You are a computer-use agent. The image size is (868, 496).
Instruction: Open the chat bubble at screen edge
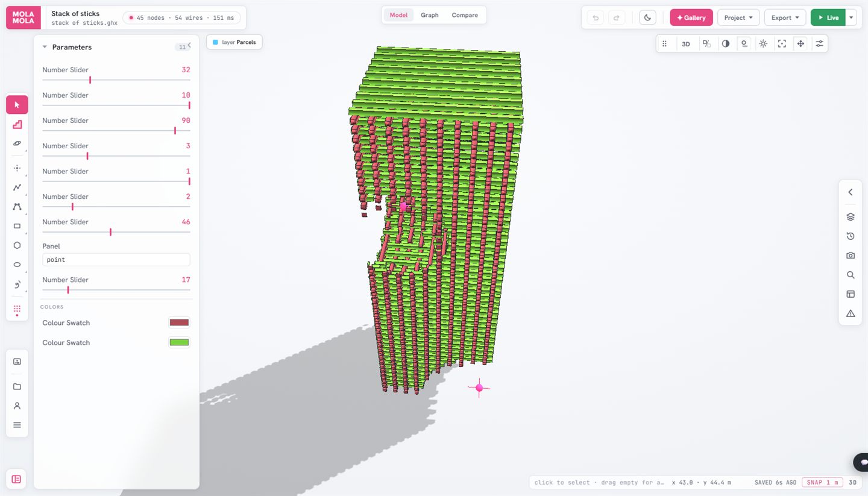(x=863, y=462)
